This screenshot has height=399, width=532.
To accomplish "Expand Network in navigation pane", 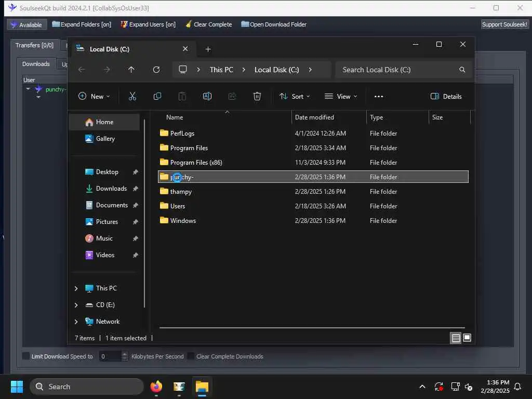I will (76, 322).
